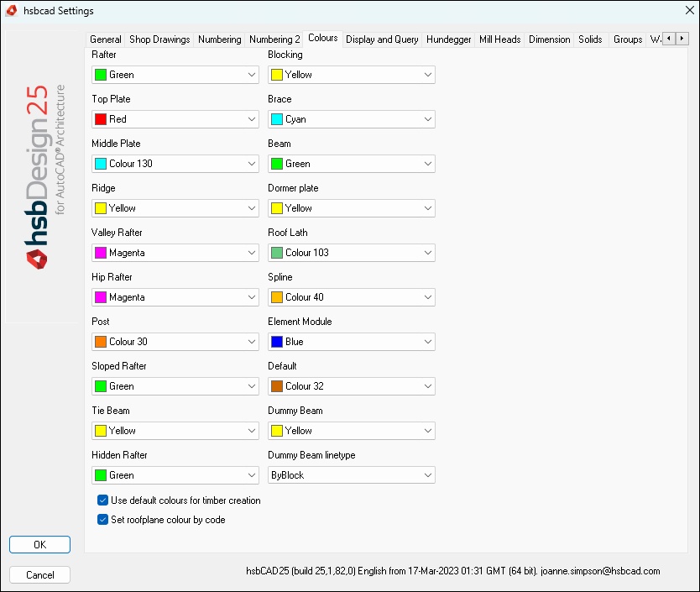Click the orange Post colour swatch

coord(101,342)
